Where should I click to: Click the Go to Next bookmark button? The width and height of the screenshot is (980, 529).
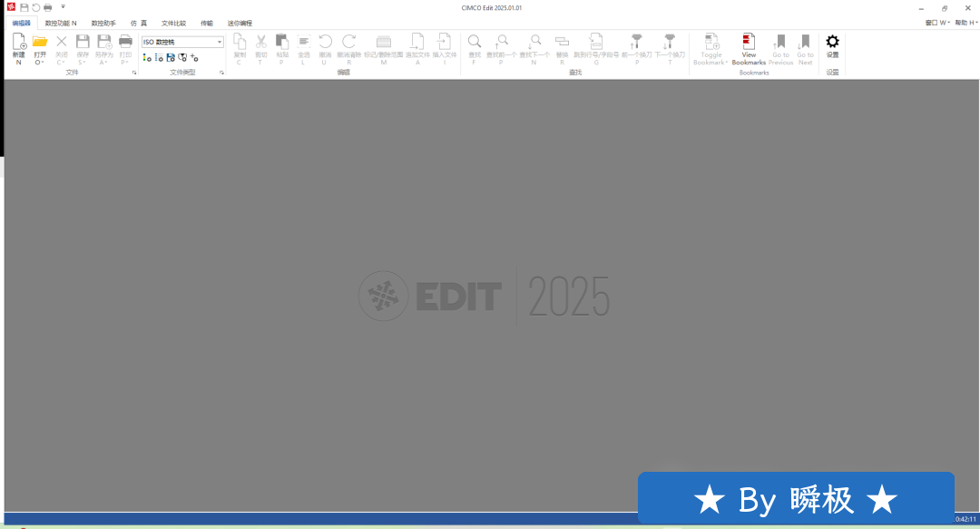pyautogui.click(x=805, y=43)
